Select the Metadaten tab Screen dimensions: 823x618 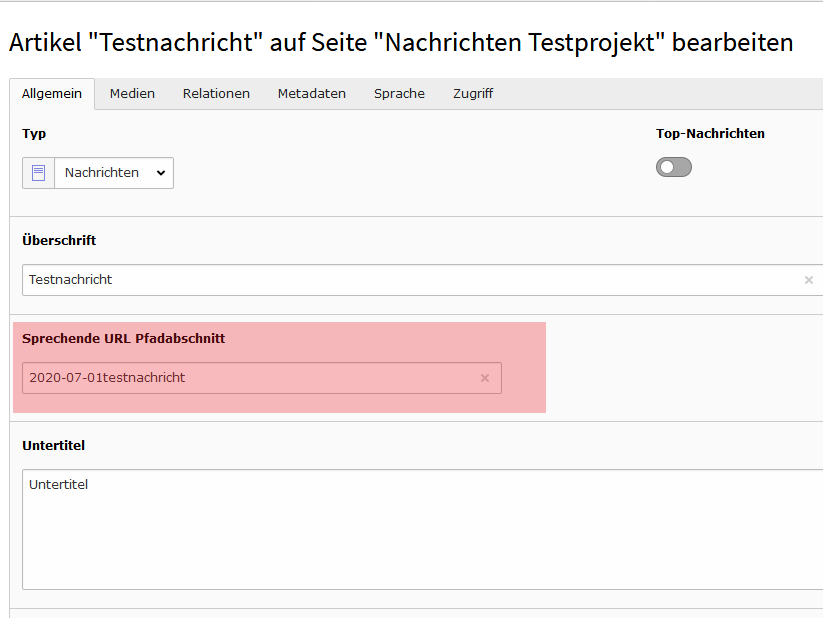click(x=311, y=94)
